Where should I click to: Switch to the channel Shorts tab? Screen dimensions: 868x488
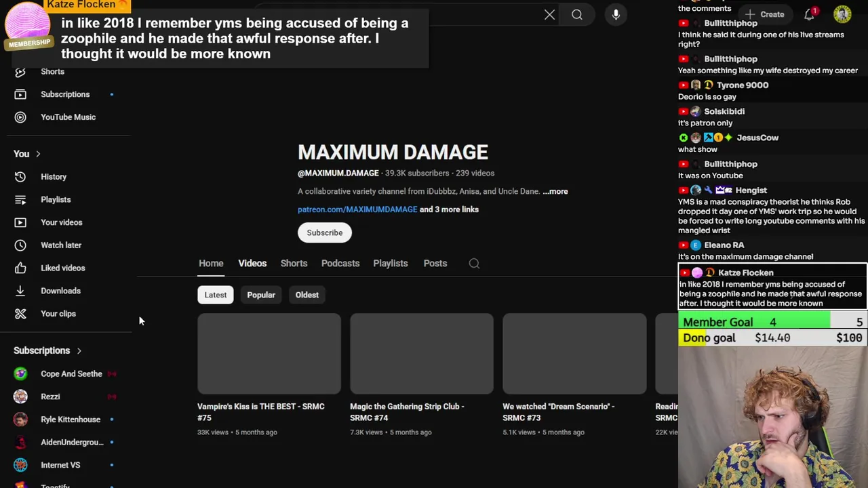coord(294,263)
